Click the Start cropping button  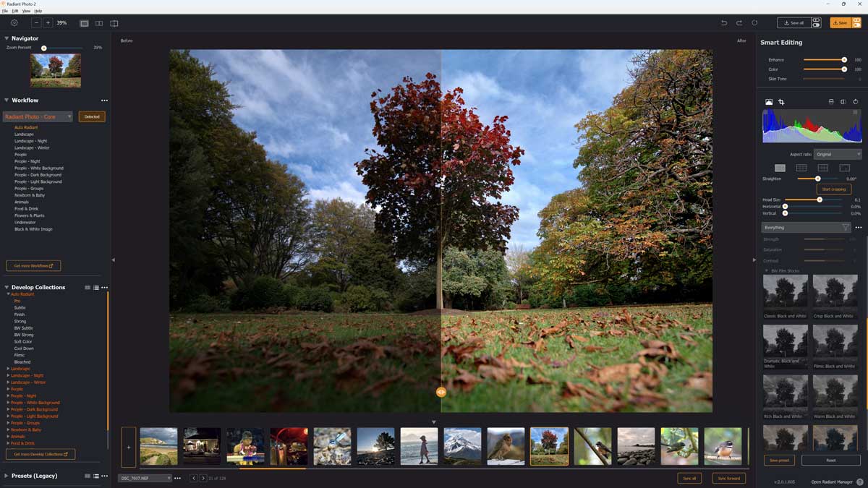(x=834, y=189)
